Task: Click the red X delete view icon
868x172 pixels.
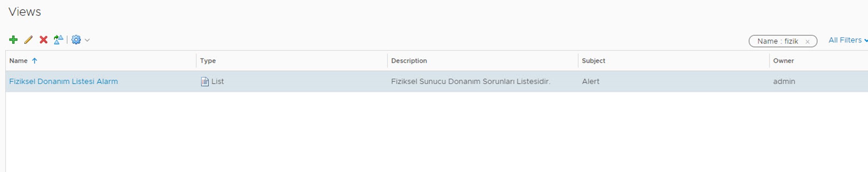Action: pos(43,40)
